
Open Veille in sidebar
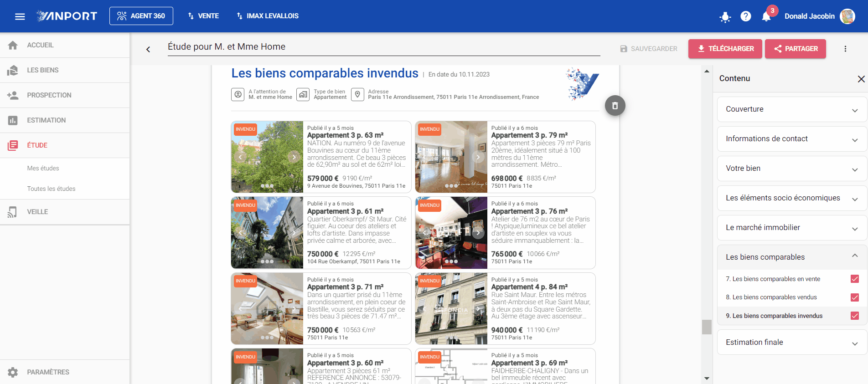(65, 212)
